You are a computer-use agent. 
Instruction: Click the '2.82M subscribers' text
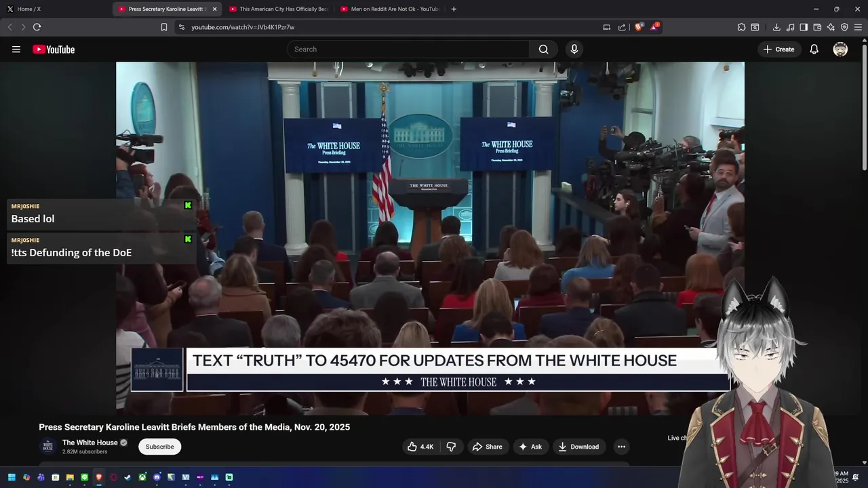pyautogui.click(x=85, y=452)
